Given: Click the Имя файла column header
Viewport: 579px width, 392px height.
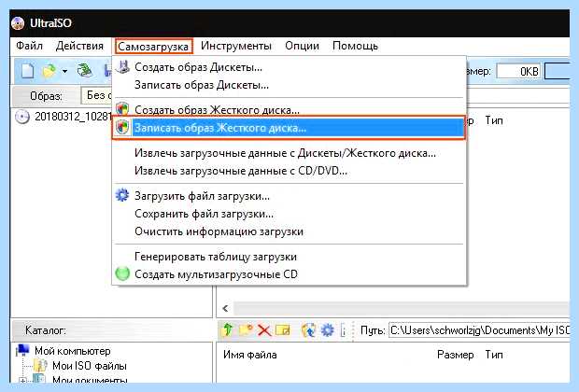Looking at the screenshot, I should 250,355.
